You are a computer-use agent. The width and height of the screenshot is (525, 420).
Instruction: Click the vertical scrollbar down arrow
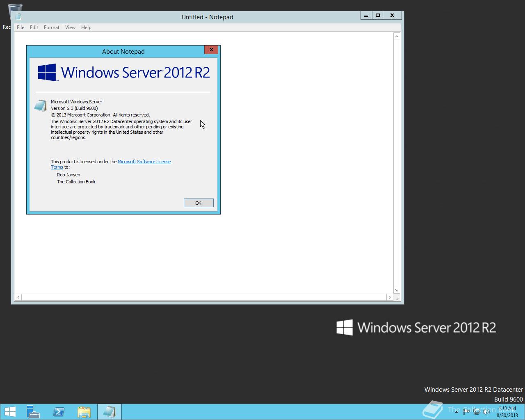tap(397, 290)
